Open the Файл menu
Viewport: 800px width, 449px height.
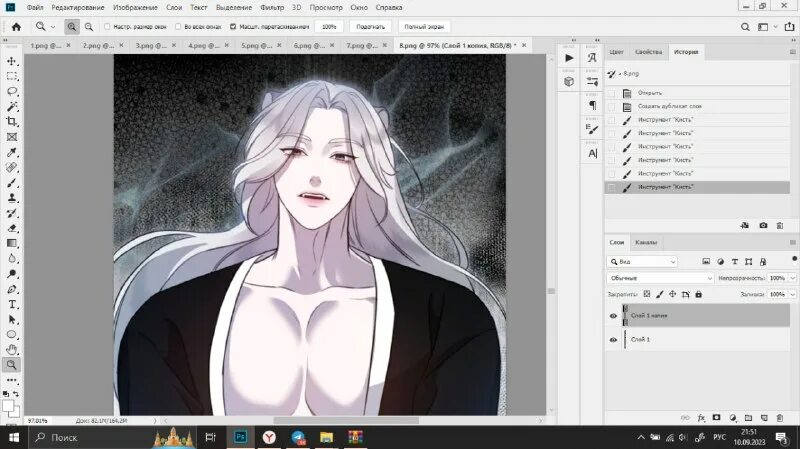pos(35,8)
